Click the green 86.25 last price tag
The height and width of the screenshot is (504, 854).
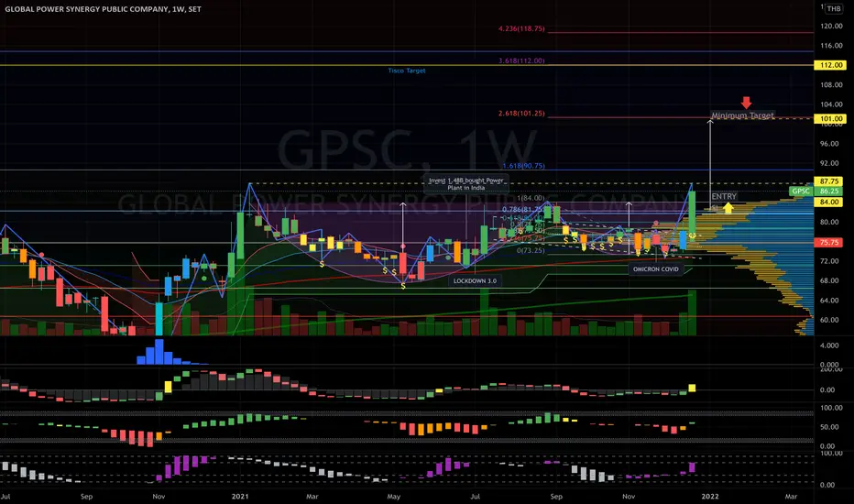coord(829,192)
